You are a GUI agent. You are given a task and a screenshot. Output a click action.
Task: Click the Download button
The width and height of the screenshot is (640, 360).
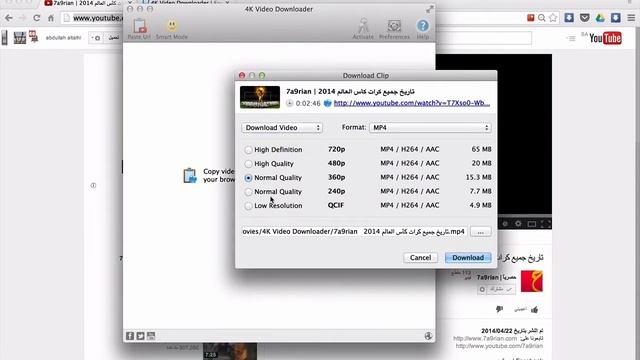point(468,258)
